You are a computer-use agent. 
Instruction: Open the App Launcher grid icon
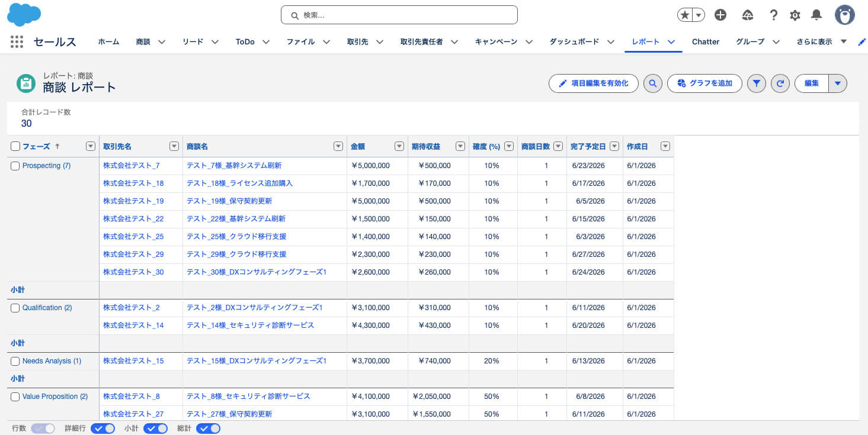click(x=17, y=41)
